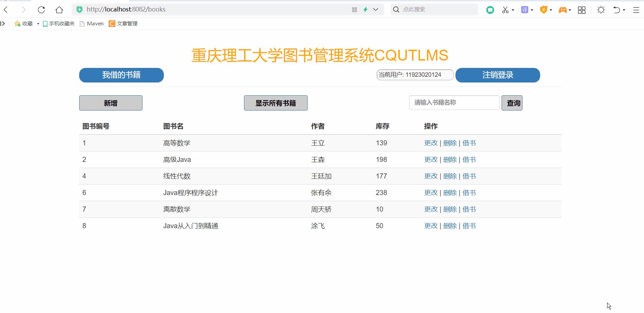644x313 pixels.
Task: Expand the yellow shield dropdown arrow
Action: tap(551, 10)
